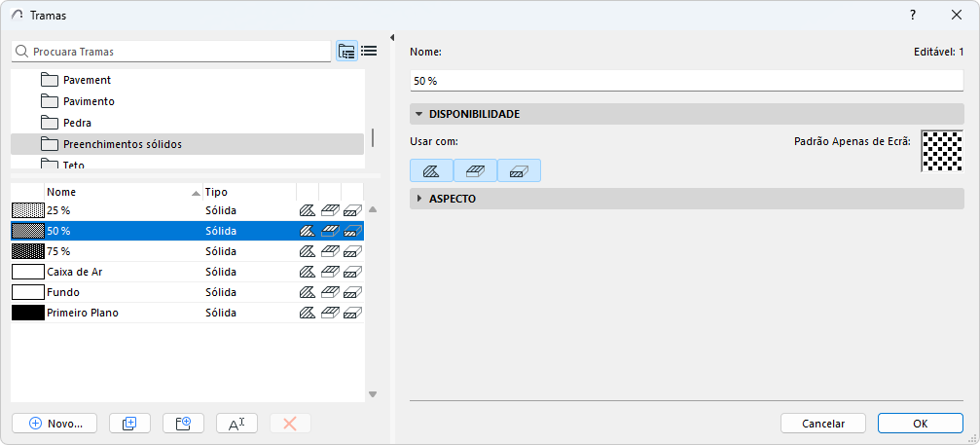
Task: Click the rename icon button
Action: click(236, 424)
